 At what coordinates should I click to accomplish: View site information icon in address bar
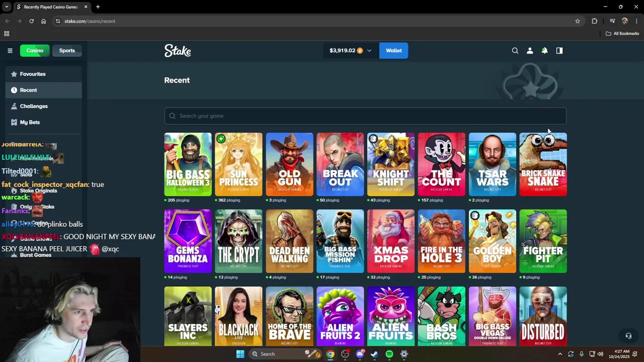click(58, 21)
